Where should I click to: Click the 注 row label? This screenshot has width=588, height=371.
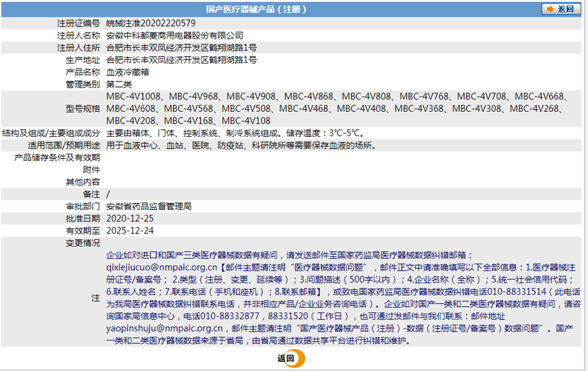point(95,298)
